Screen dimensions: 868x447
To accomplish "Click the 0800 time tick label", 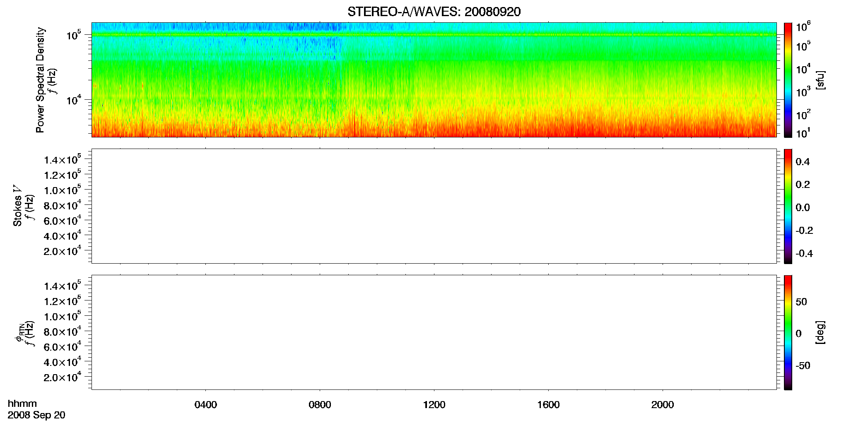I will (320, 405).
